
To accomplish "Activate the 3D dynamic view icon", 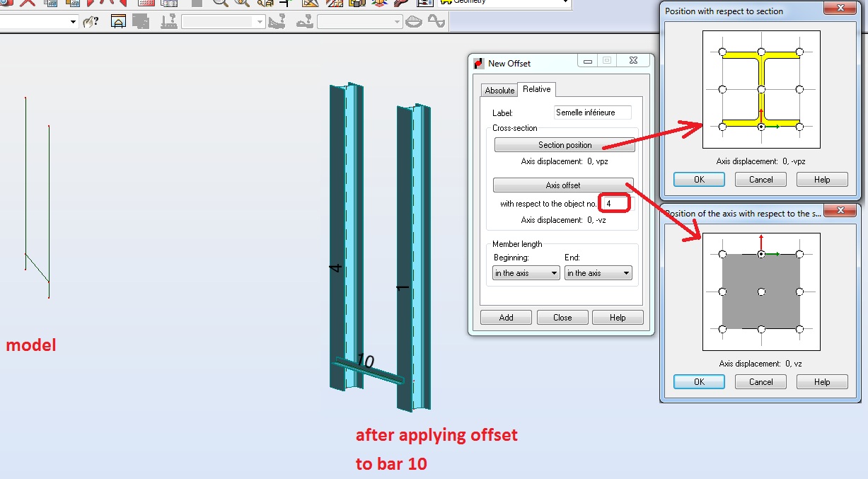I will [378, 5].
